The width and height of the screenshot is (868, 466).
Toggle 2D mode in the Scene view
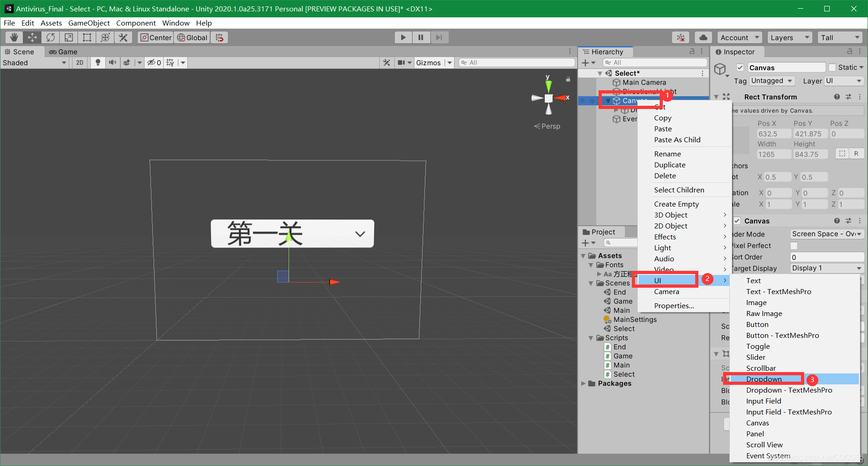(x=79, y=62)
